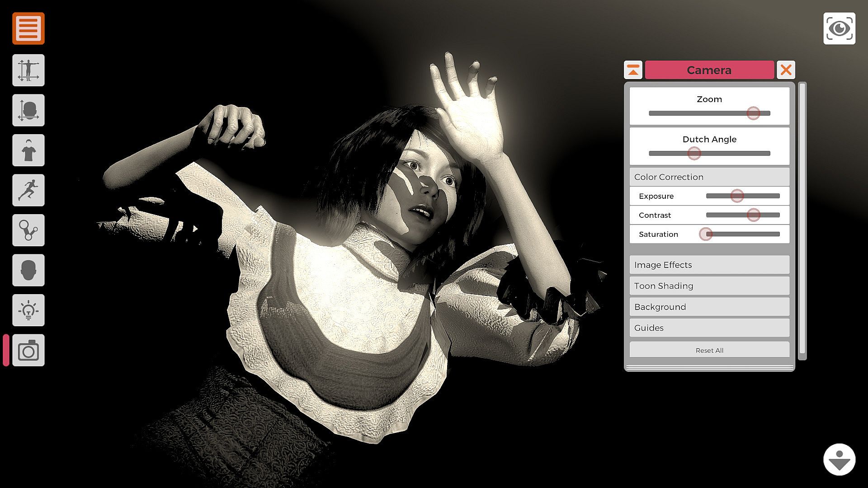Open the clothing shirt icon panel
The image size is (868, 488).
(x=28, y=150)
